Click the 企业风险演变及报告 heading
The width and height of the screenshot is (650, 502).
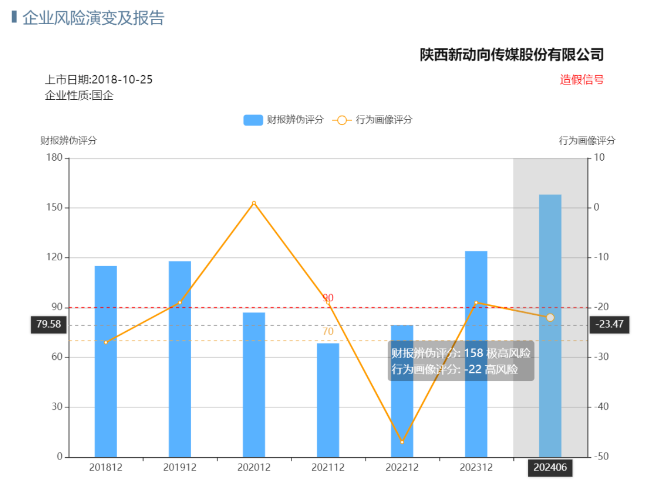[x=93, y=18]
